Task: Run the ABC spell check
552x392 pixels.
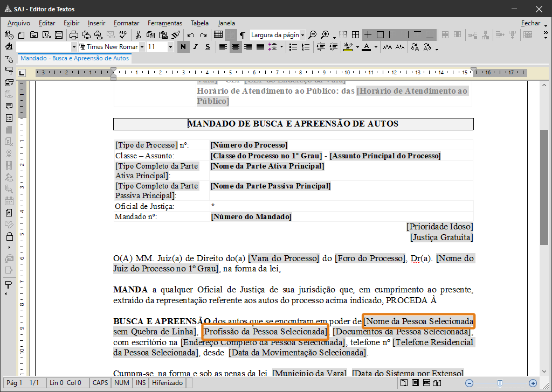Action: tap(123, 35)
